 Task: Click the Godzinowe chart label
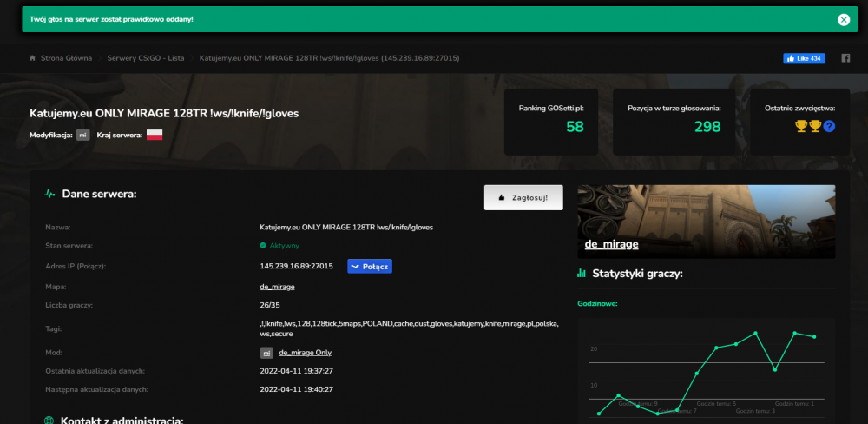pyautogui.click(x=597, y=304)
